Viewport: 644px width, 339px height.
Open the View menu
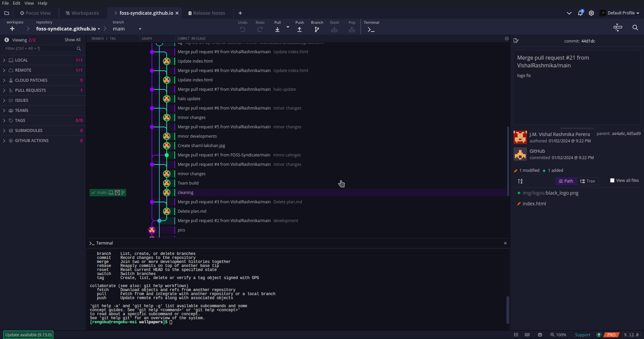pos(29,3)
